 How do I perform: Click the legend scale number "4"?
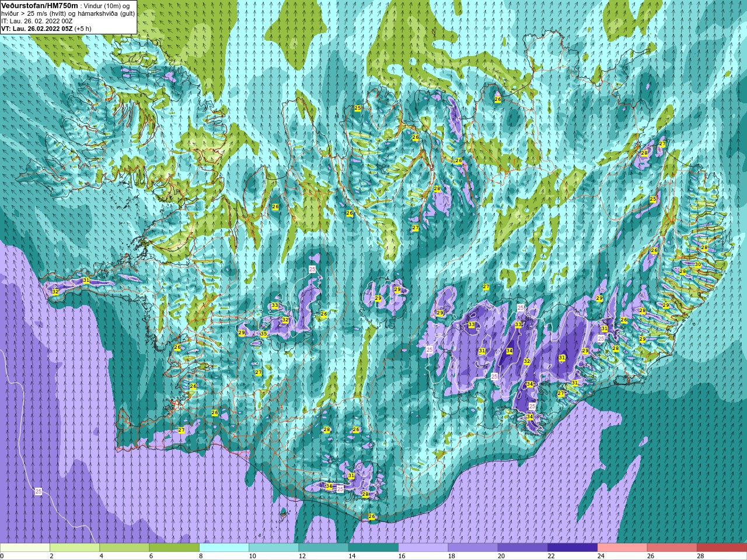(101, 556)
